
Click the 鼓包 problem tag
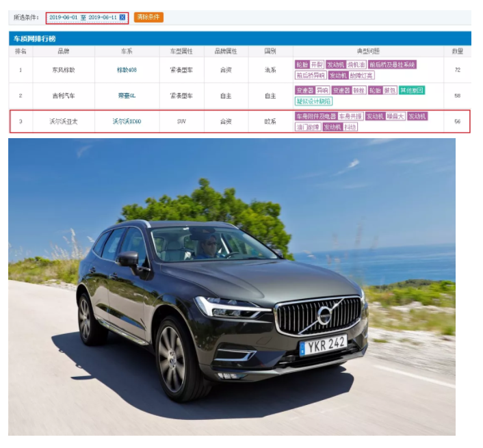coord(390,90)
